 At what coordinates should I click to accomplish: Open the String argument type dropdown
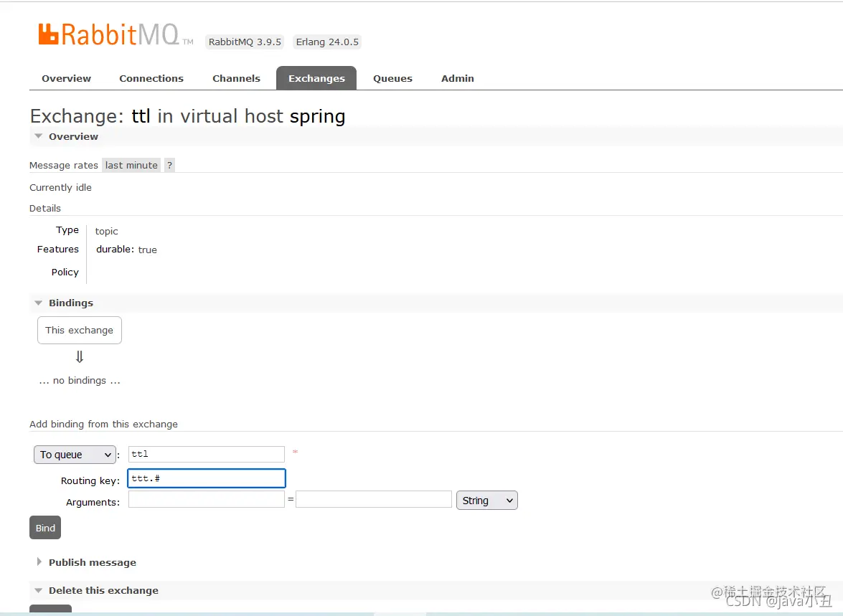pos(486,501)
